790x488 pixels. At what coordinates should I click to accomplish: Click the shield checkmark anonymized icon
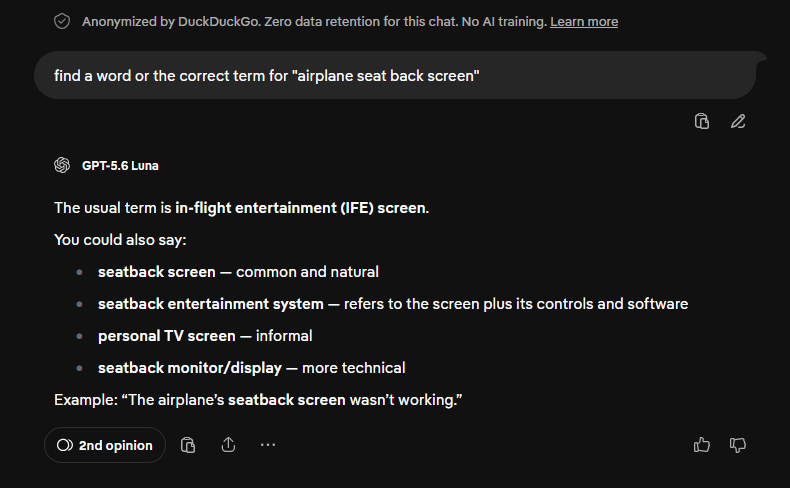coord(62,22)
